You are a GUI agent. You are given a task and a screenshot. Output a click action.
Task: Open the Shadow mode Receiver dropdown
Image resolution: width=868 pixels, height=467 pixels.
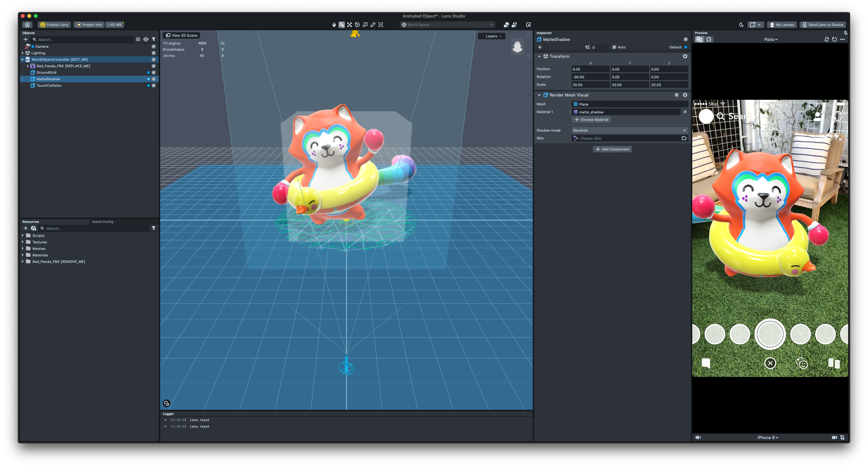(x=630, y=131)
